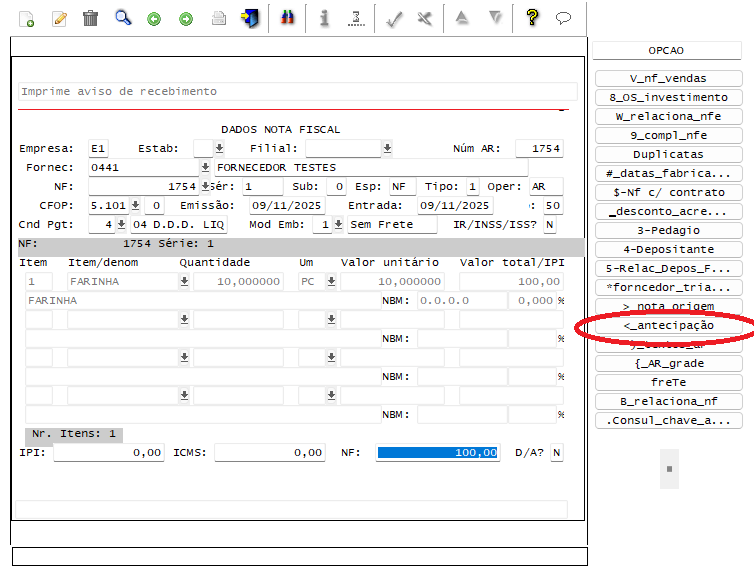Click the Quantidade field 10,000000
The height and width of the screenshot is (568, 754).
click(238, 281)
